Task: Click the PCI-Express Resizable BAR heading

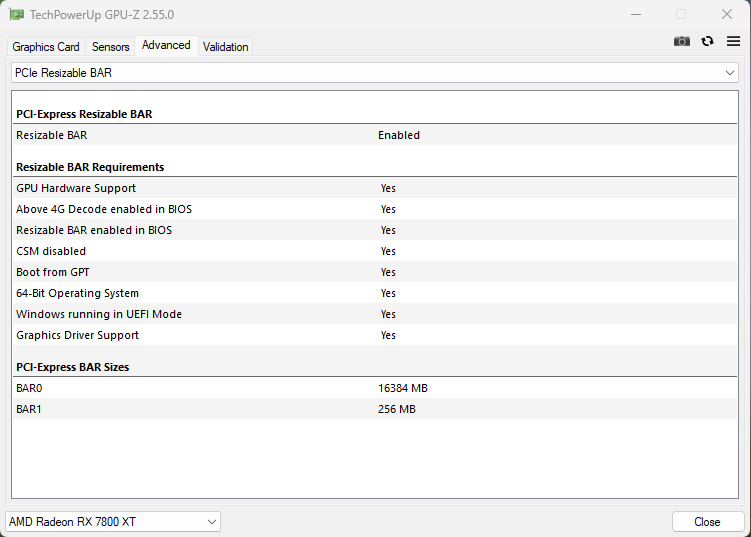Action: [84, 114]
